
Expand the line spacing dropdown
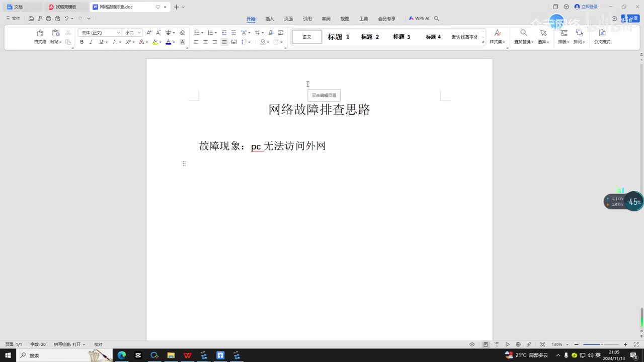click(x=250, y=42)
